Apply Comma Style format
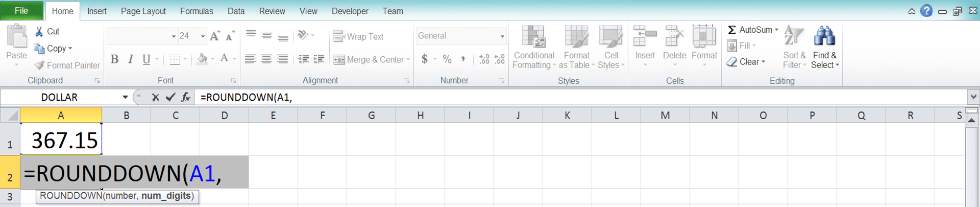The height and width of the screenshot is (207, 980). click(x=463, y=59)
